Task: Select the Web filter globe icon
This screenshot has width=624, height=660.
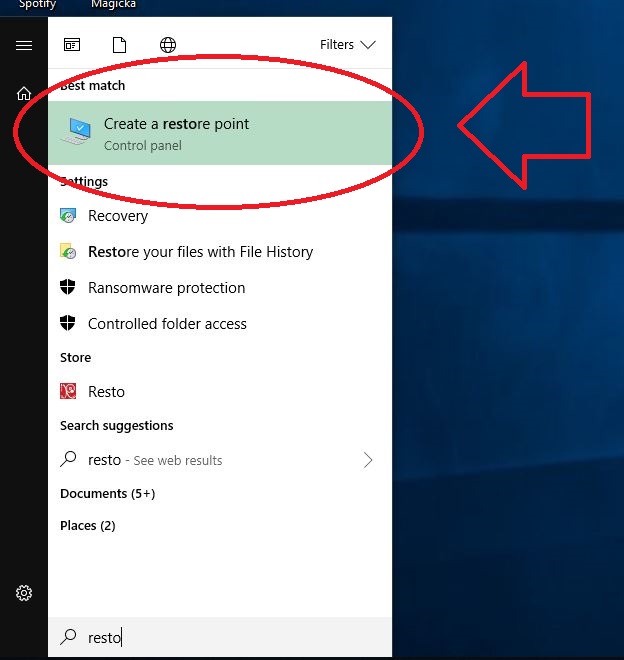Action: click(168, 45)
